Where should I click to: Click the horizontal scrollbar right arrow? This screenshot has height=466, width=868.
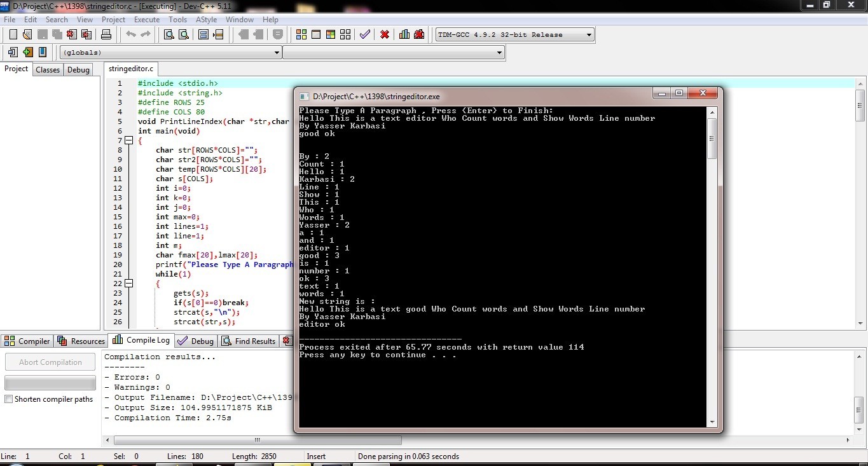click(849, 440)
